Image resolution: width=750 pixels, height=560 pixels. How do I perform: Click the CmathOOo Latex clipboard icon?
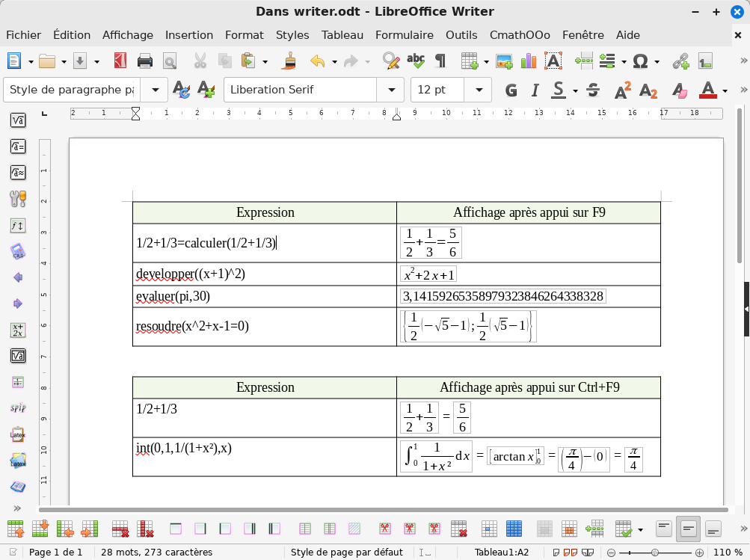(x=18, y=435)
